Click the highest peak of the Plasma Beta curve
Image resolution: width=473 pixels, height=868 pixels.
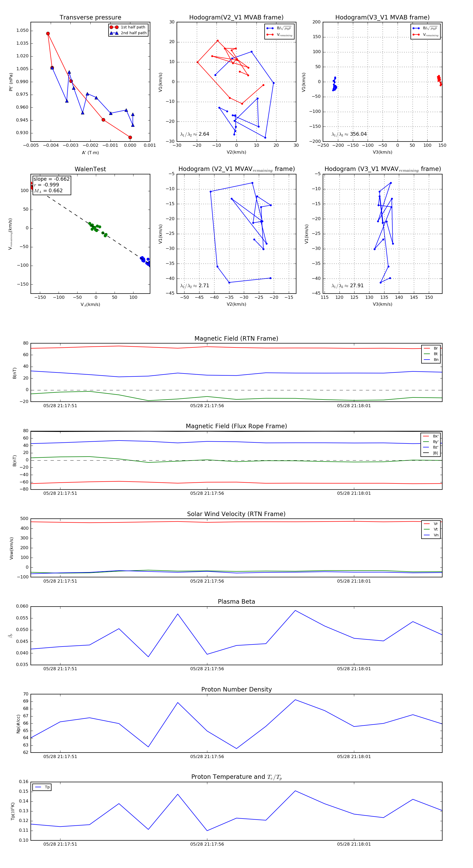tap(295, 610)
